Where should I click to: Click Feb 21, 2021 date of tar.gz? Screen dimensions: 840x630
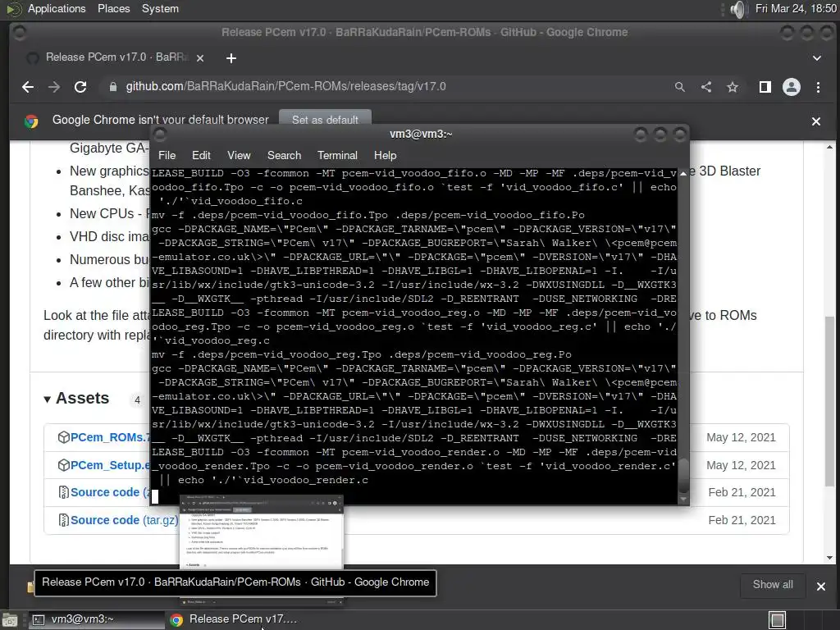click(x=742, y=520)
